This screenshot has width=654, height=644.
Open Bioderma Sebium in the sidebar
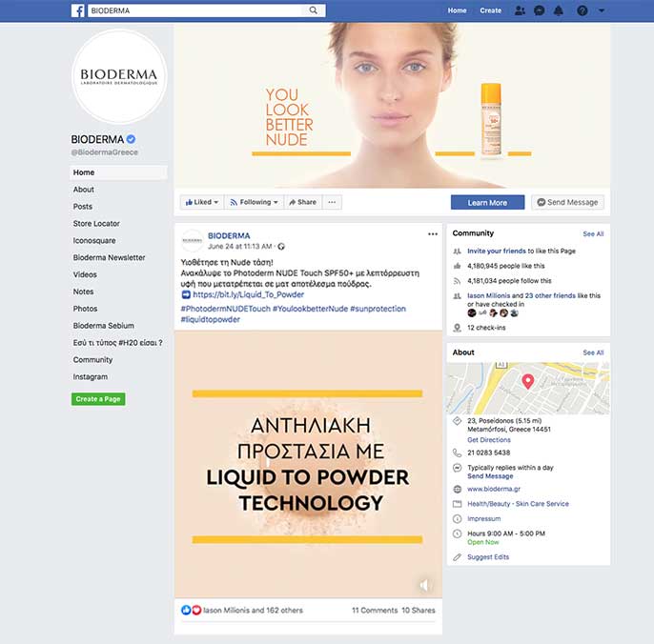[x=103, y=326]
